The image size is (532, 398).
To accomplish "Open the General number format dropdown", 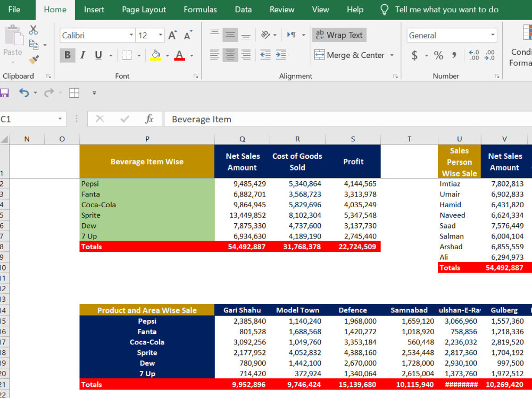I will [x=492, y=35].
